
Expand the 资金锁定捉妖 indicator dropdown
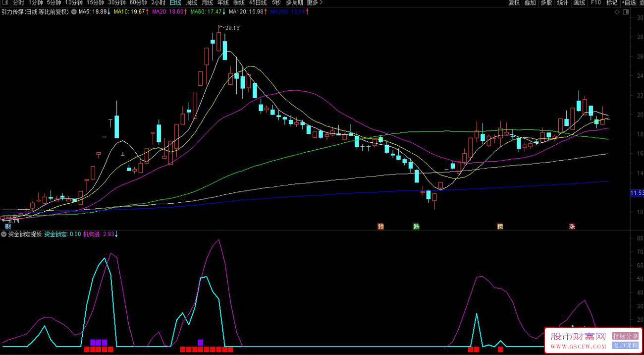click(x=4, y=235)
